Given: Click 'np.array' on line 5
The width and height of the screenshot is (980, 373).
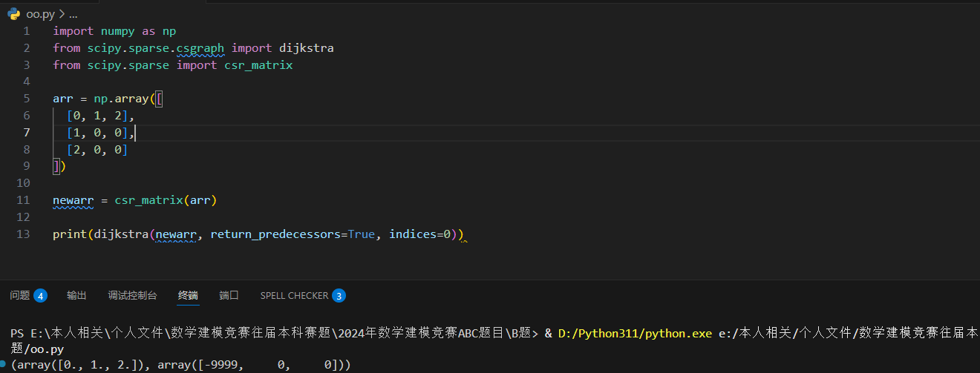Looking at the screenshot, I should click(x=121, y=99).
